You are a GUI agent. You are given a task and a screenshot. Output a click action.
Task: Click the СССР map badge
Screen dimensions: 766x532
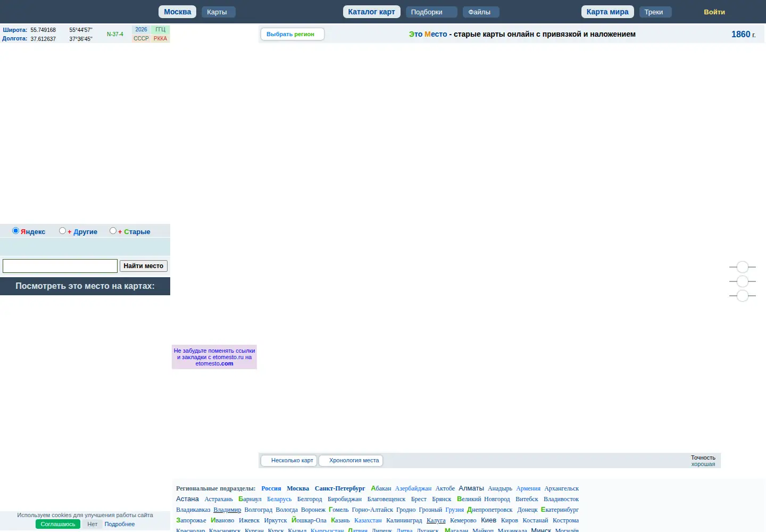point(141,38)
